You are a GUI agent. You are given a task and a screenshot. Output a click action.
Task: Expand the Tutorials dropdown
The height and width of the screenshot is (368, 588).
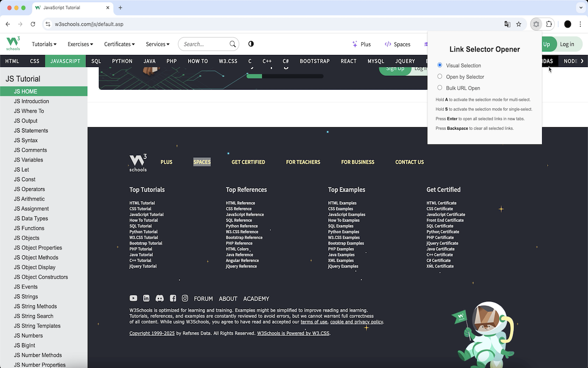(44, 44)
